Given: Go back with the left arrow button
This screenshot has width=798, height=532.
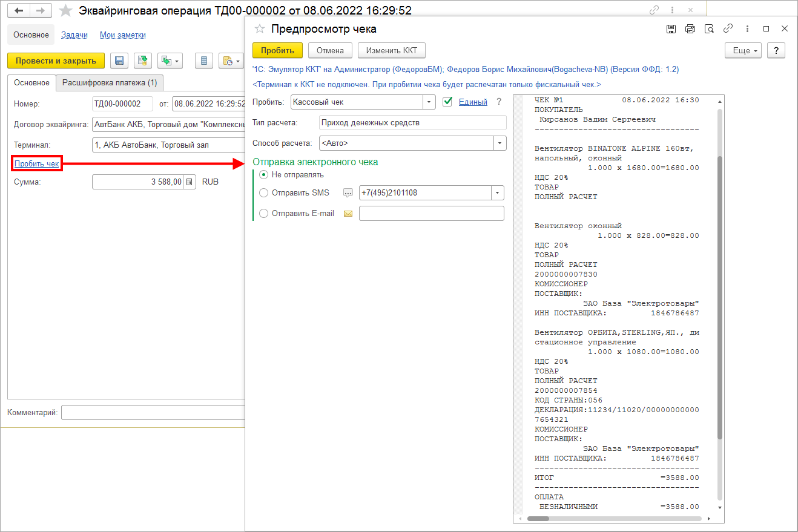Looking at the screenshot, I should (19, 10).
